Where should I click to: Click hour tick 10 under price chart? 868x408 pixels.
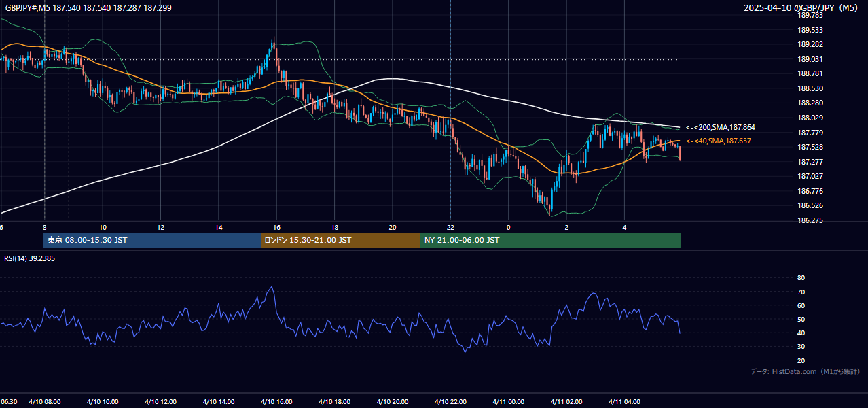click(x=103, y=227)
